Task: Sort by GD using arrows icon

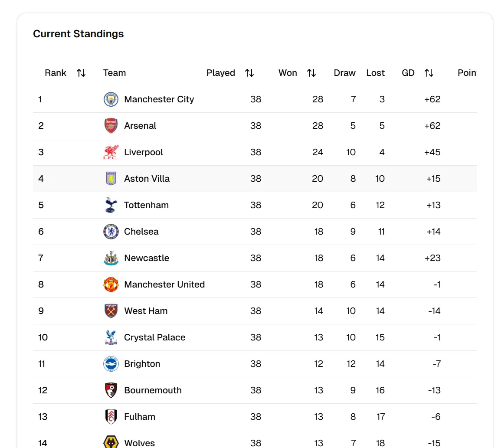Action: point(429,73)
